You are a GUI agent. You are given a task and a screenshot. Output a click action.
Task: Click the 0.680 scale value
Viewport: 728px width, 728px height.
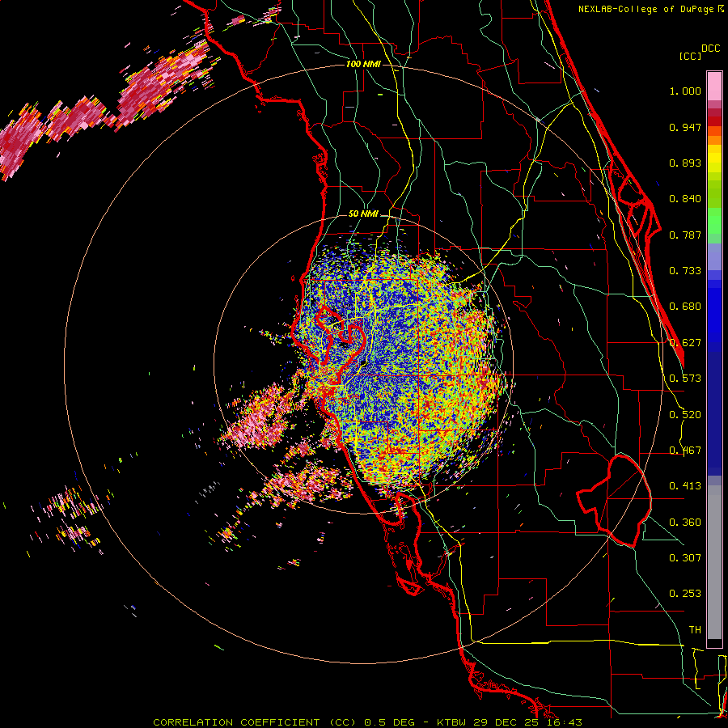(x=685, y=307)
